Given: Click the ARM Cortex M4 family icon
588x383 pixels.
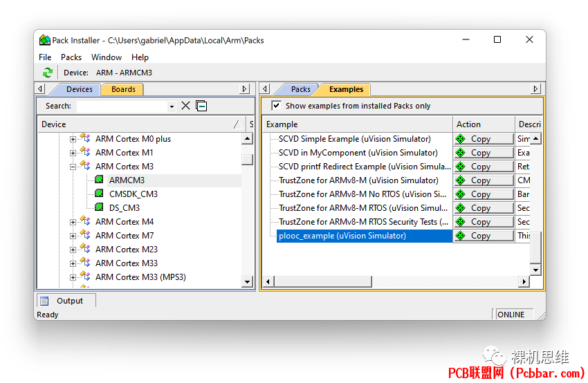Looking at the screenshot, I should [85, 221].
